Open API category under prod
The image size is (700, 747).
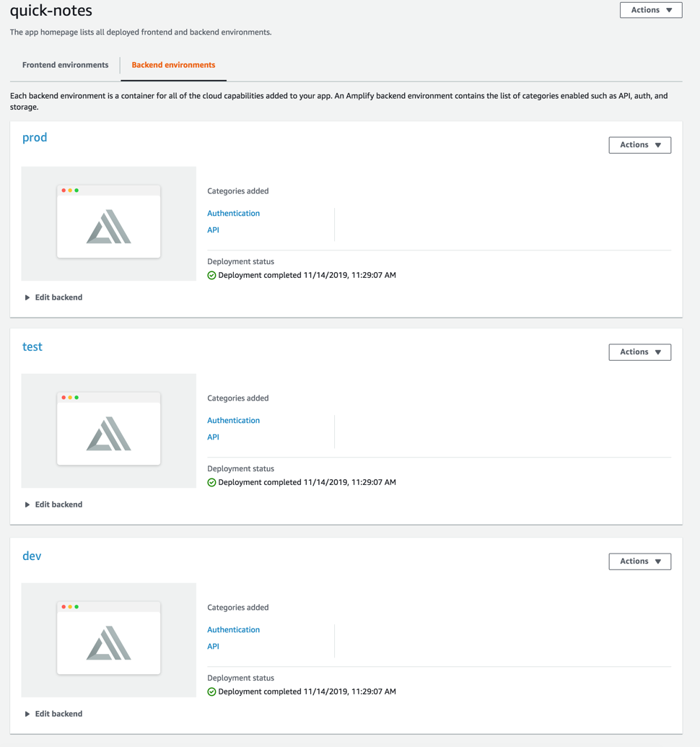tap(213, 230)
